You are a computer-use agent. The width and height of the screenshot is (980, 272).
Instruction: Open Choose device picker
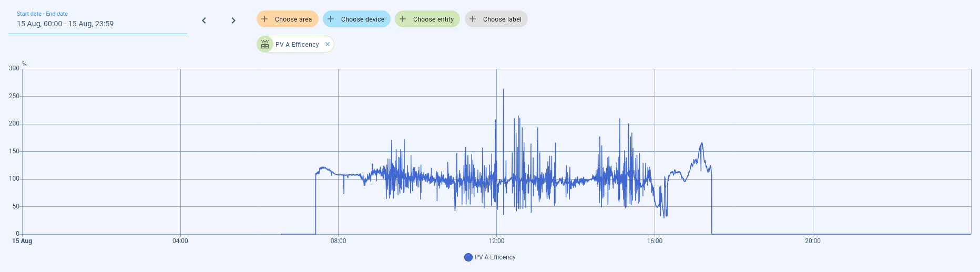(362, 19)
